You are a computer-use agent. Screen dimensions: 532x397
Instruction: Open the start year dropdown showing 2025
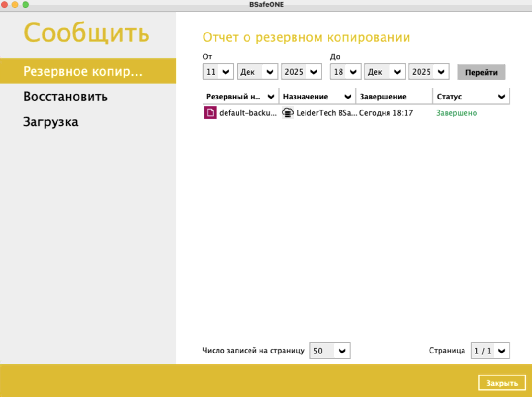coord(301,72)
